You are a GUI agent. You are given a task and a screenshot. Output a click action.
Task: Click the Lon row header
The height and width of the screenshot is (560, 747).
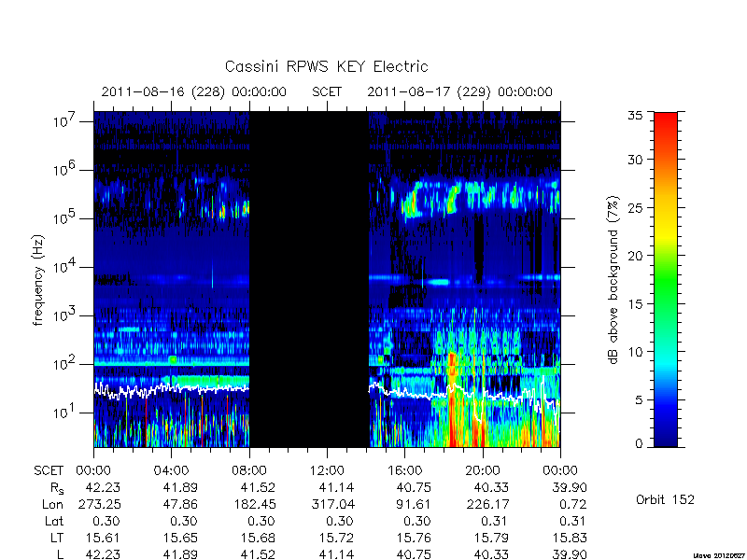click(x=52, y=504)
